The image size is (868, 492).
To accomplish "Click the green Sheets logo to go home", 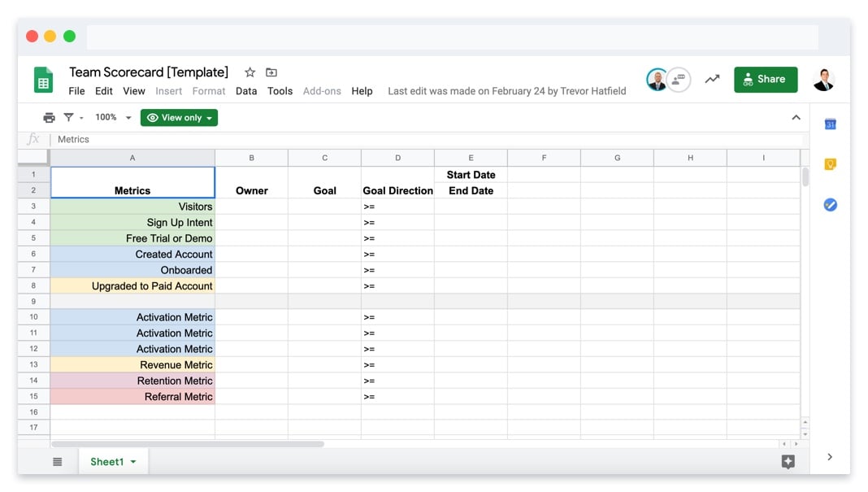I will tap(42, 79).
